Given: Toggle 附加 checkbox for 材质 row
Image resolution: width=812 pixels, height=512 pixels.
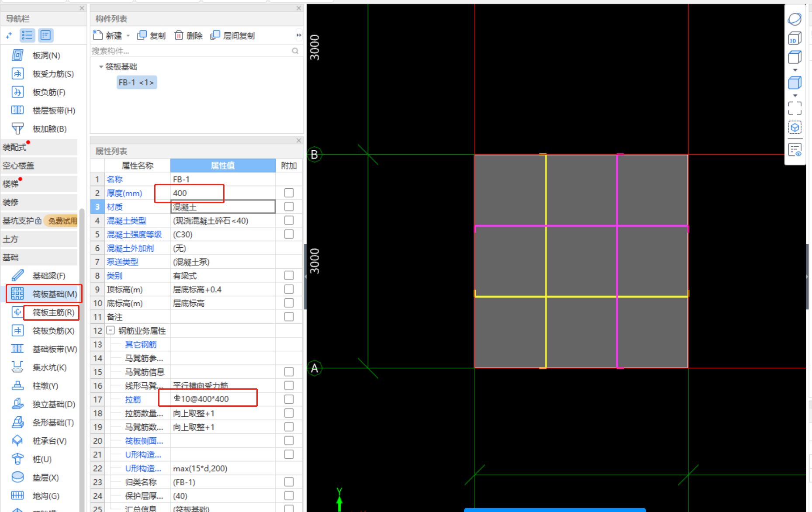Looking at the screenshot, I should pyautogui.click(x=289, y=206).
